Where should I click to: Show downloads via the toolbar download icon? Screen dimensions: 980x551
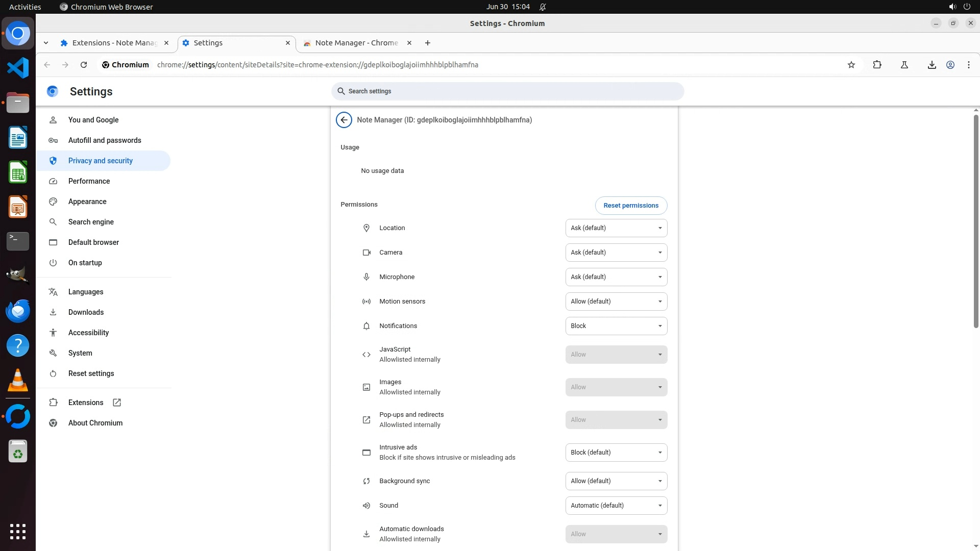(x=932, y=65)
